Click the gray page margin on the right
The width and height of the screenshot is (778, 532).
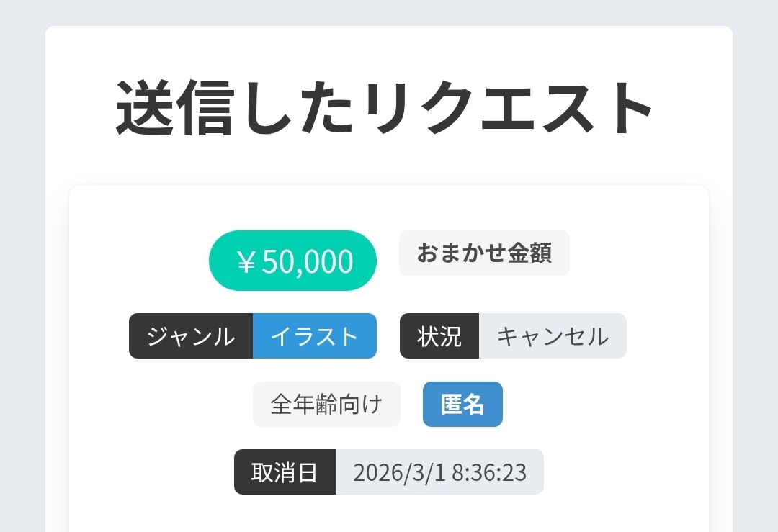coord(755,288)
